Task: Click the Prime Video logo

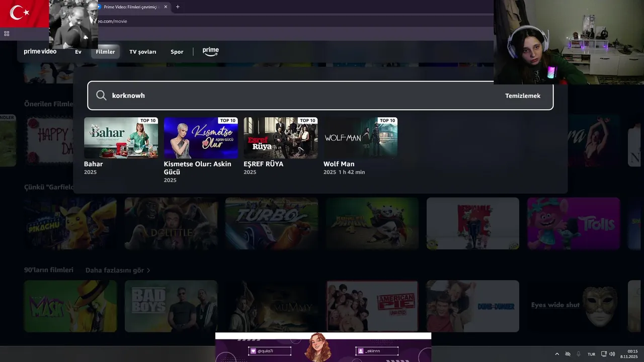Action: tap(40, 51)
